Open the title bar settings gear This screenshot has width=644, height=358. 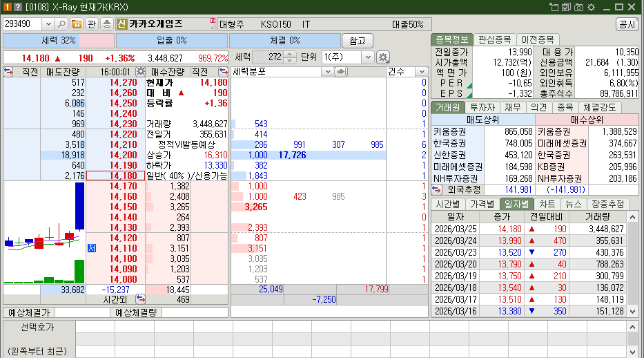pyautogui.click(x=591, y=7)
